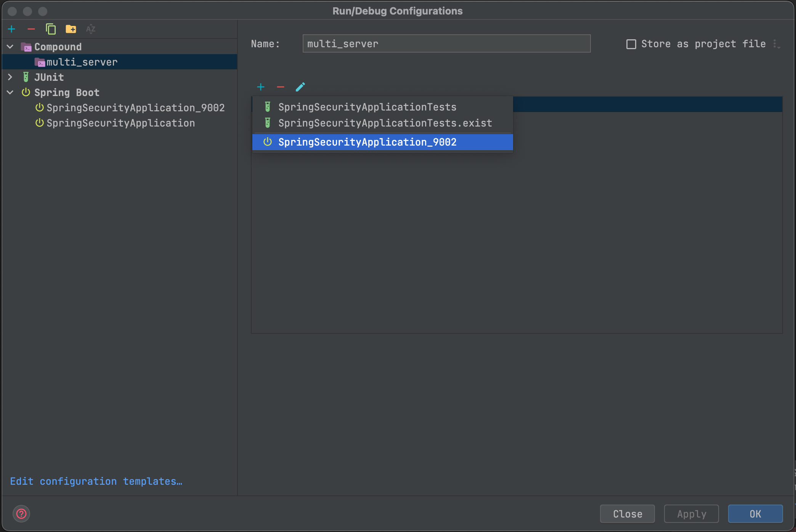This screenshot has width=796, height=532.
Task: Toggle Store as project file checkbox
Action: pyautogui.click(x=631, y=44)
